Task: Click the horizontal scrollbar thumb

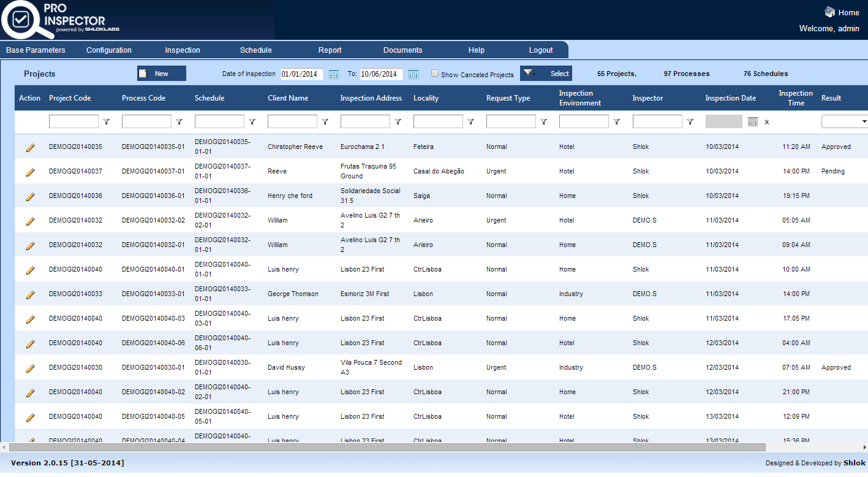Action: [387, 448]
